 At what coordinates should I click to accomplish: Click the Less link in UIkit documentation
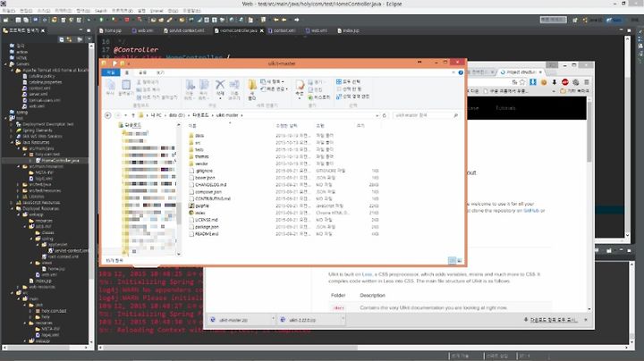point(367,274)
